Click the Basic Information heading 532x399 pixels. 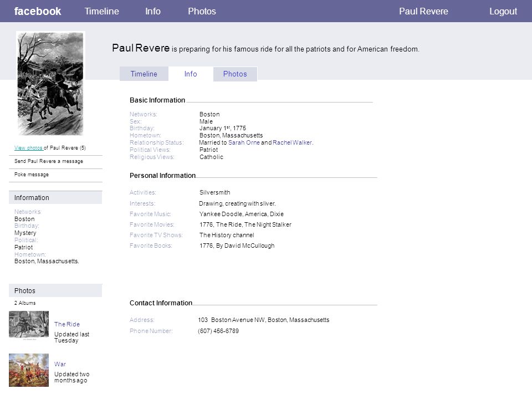tap(157, 100)
